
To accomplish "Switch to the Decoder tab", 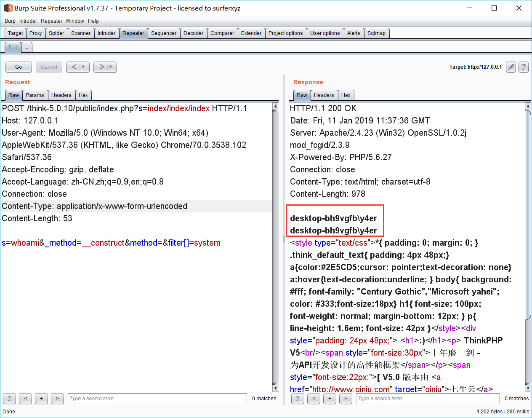I will (194, 33).
